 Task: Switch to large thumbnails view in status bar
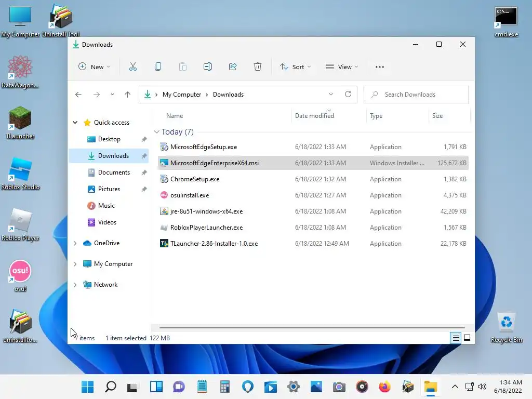tap(467, 338)
